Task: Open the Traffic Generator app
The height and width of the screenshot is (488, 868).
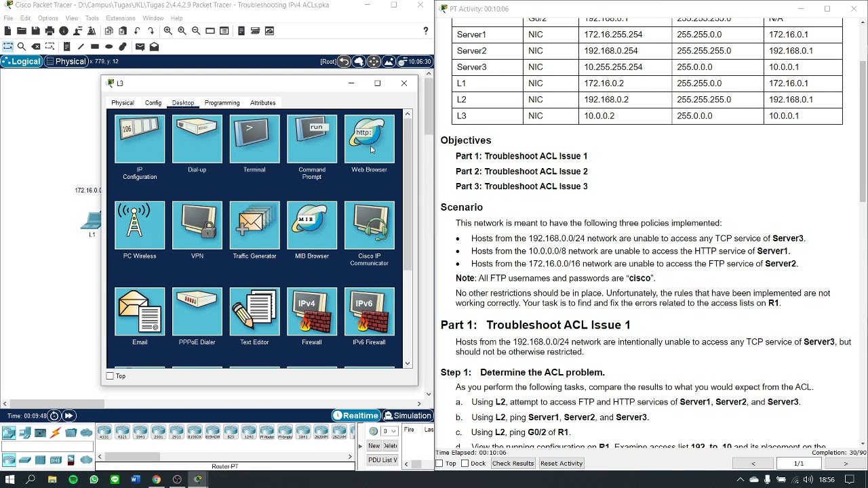Action: (x=254, y=226)
